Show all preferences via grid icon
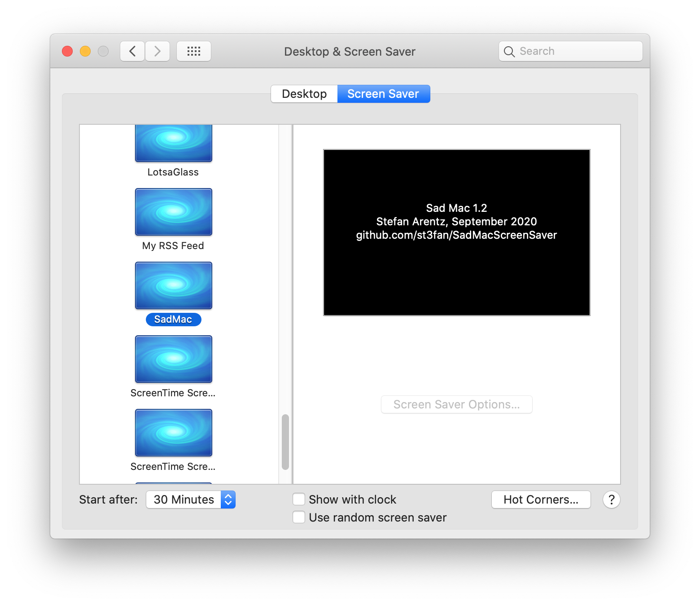This screenshot has width=700, height=605. point(194,51)
